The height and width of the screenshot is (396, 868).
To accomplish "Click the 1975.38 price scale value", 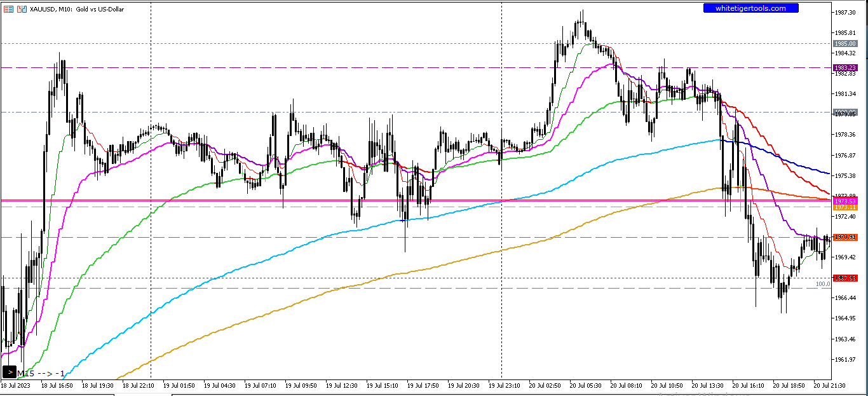I will point(845,175).
